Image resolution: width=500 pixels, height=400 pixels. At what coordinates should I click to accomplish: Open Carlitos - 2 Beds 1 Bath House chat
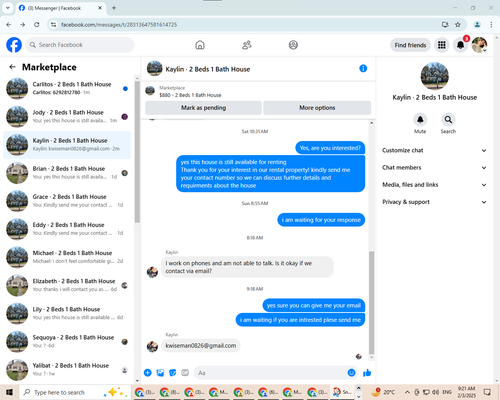pyautogui.click(x=67, y=88)
